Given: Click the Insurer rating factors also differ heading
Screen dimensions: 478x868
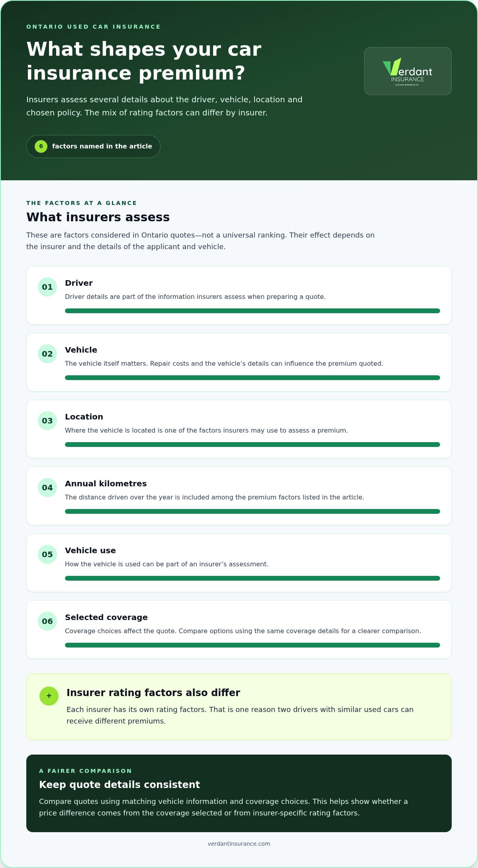Looking at the screenshot, I should tap(153, 692).
